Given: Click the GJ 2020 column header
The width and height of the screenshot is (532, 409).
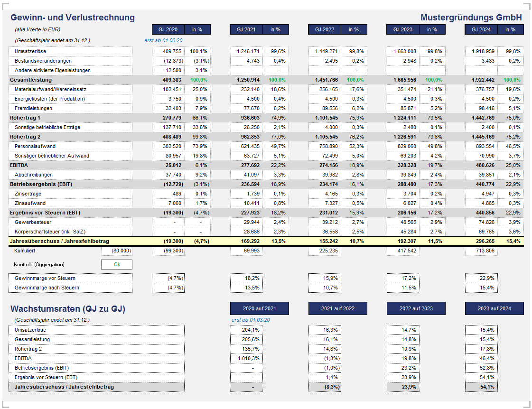Looking at the screenshot, I should coord(168,29).
